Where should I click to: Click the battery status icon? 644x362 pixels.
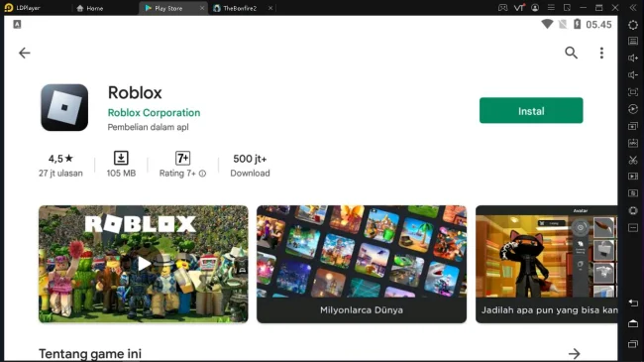pos(577,24)
